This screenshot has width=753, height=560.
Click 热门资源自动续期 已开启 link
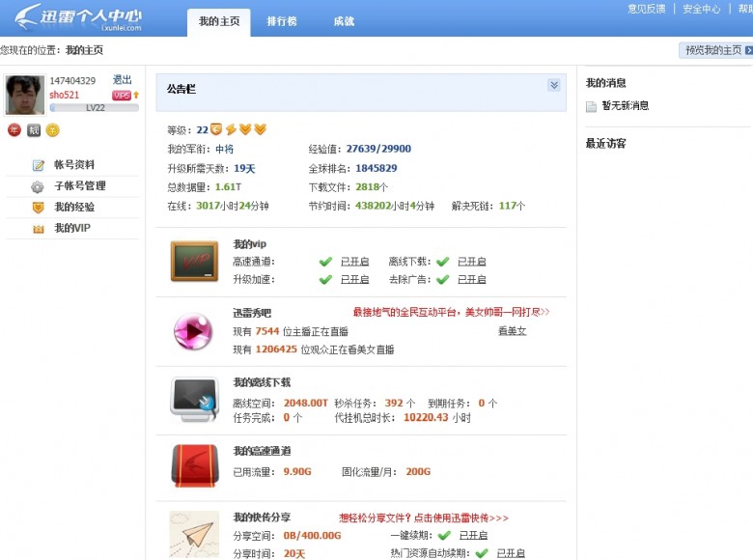(511, 554)
